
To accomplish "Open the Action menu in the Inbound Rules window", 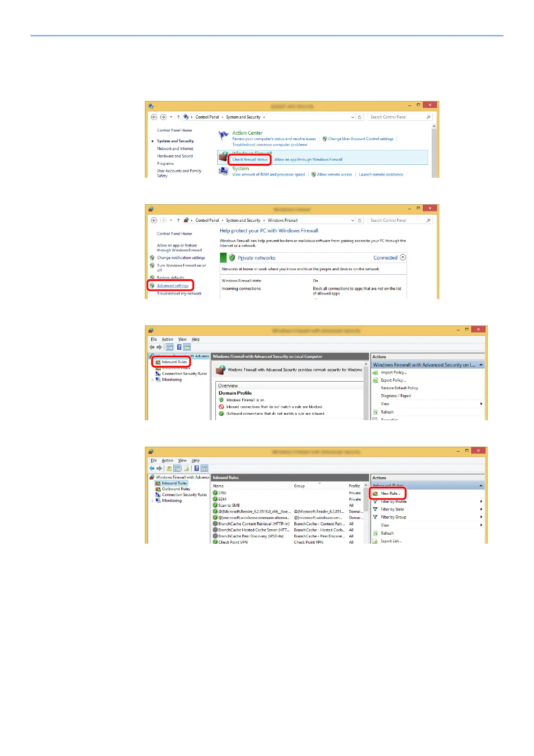I will click(167, 461).
